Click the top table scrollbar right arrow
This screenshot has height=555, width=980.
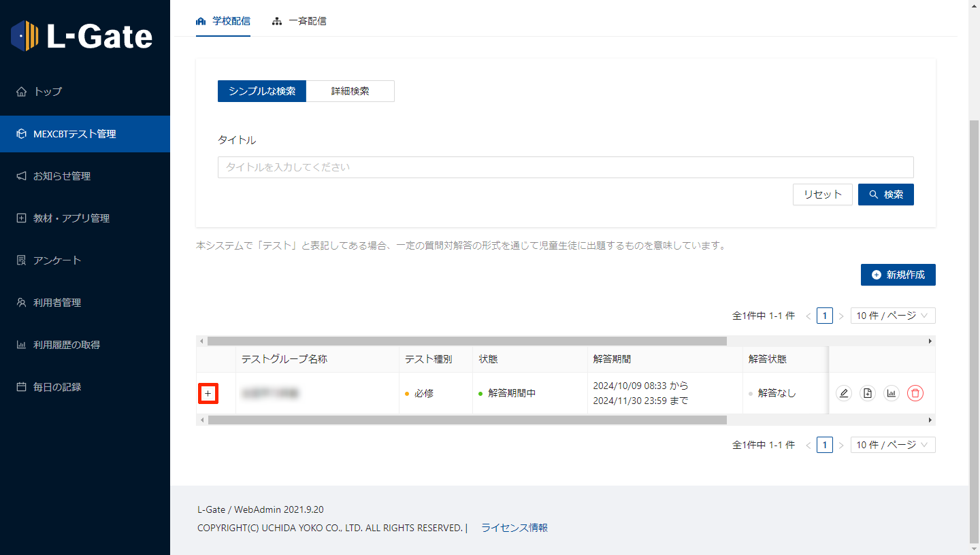click(930, 341)
